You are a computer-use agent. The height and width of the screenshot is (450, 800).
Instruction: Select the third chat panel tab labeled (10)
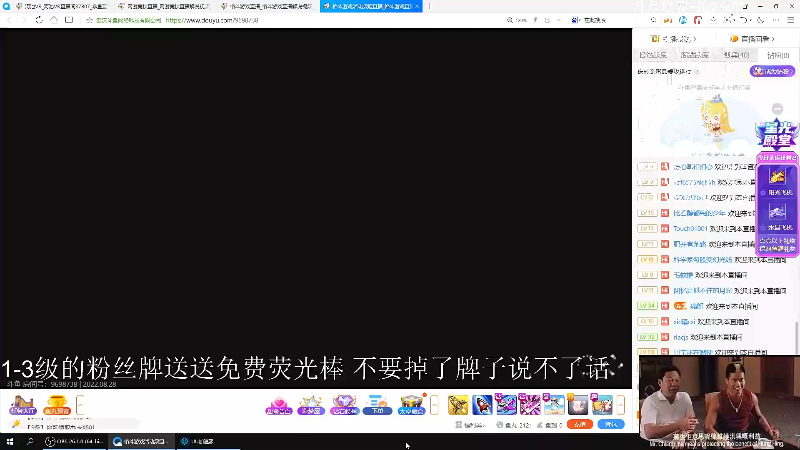coord(736,55)
